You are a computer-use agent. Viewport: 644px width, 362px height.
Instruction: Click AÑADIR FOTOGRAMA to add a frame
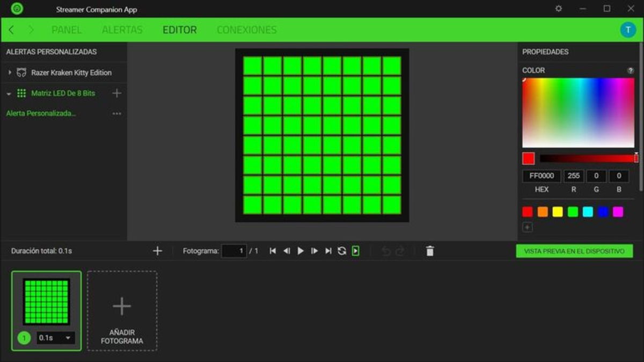122,312
